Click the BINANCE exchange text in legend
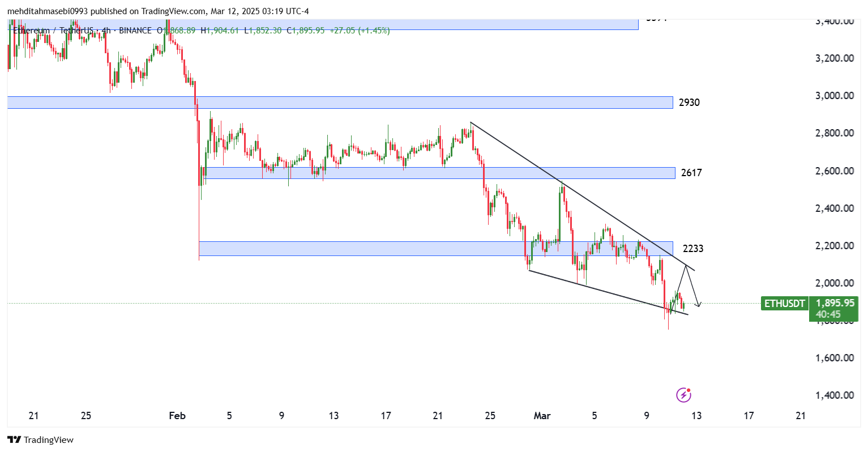 (135, 31)
